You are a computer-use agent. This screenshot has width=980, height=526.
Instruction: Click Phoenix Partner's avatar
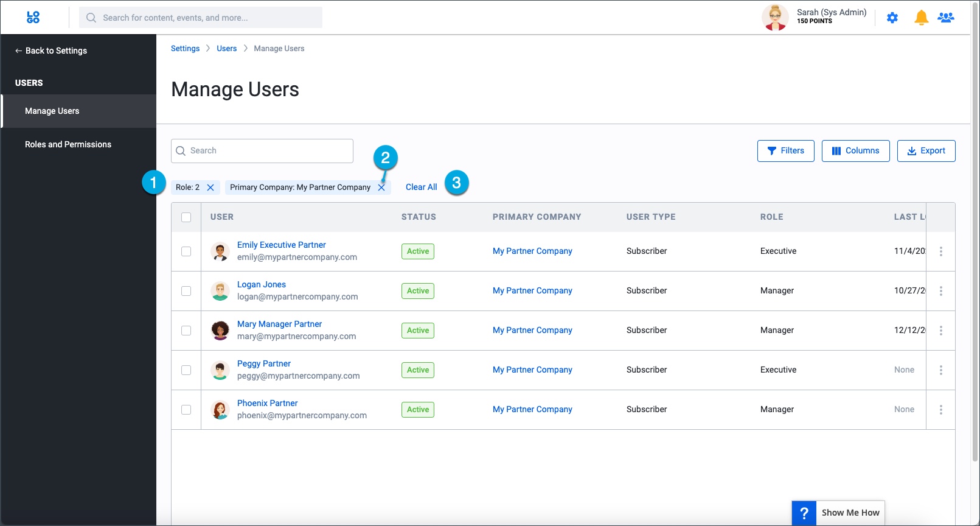[x=220, y=410]
